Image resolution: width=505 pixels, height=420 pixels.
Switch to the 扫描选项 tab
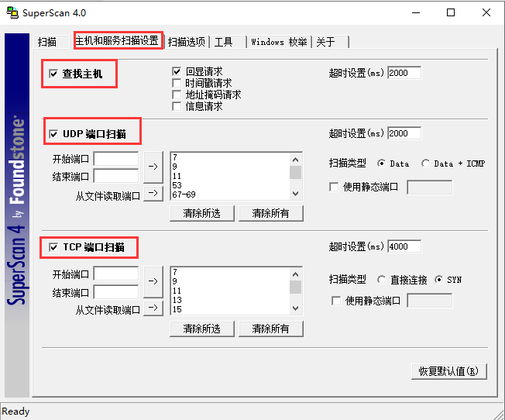point(186,42)
